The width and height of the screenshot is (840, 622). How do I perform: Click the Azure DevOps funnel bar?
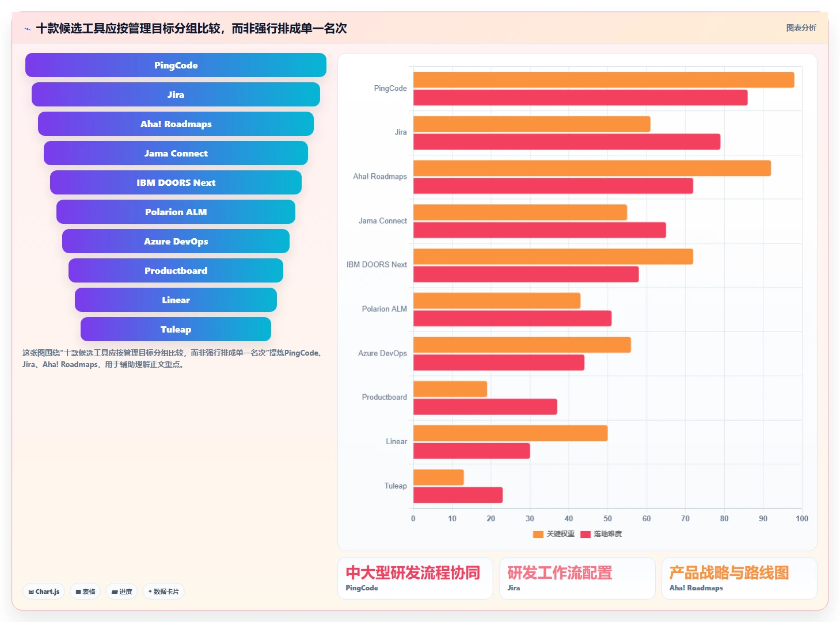coord(176,241)
